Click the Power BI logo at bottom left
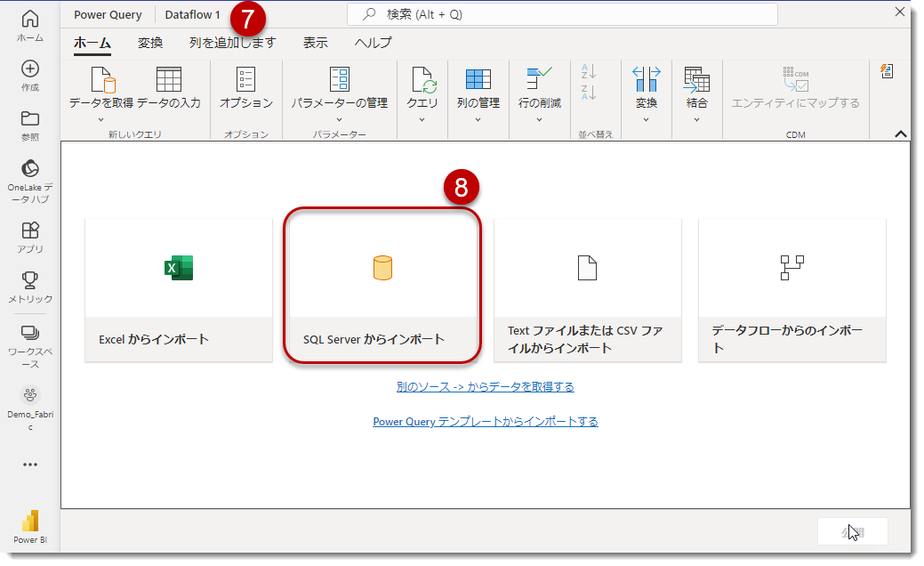The image size is (924, 566). 30,521
